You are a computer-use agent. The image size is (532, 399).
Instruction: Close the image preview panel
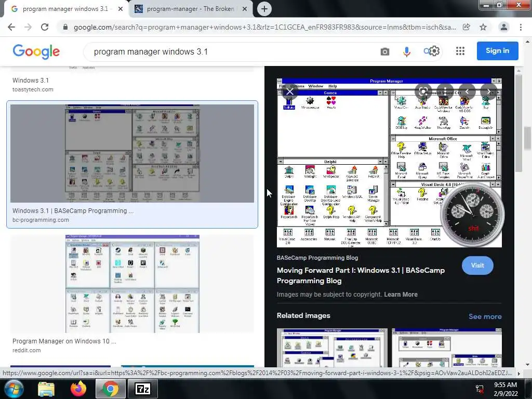(x=290, y=91)
